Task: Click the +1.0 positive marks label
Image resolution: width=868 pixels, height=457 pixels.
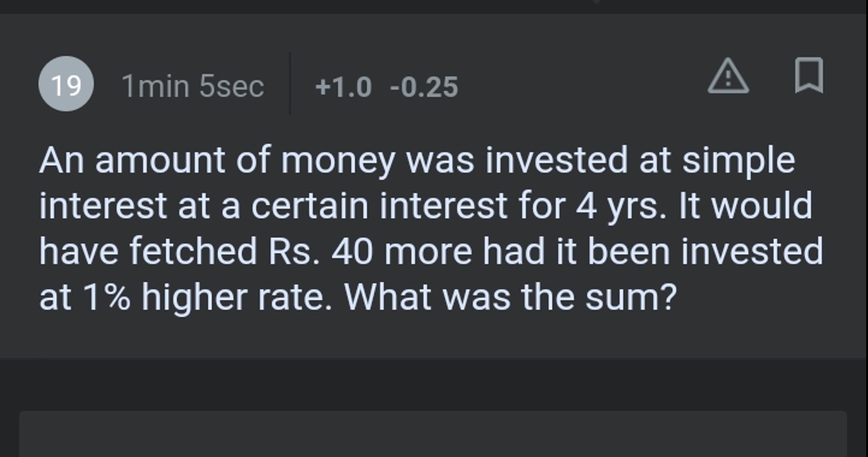Action: [x=343, y=87]
